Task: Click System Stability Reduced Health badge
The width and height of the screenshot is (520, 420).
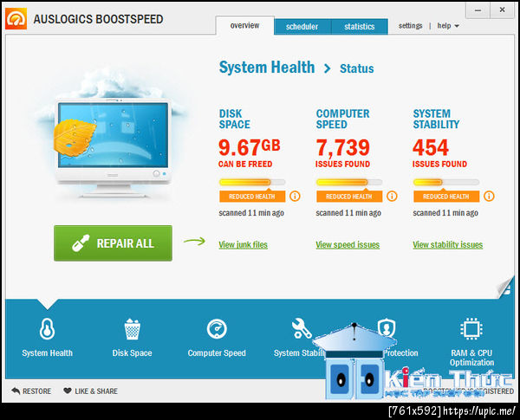Action: (x=446, y=197)
